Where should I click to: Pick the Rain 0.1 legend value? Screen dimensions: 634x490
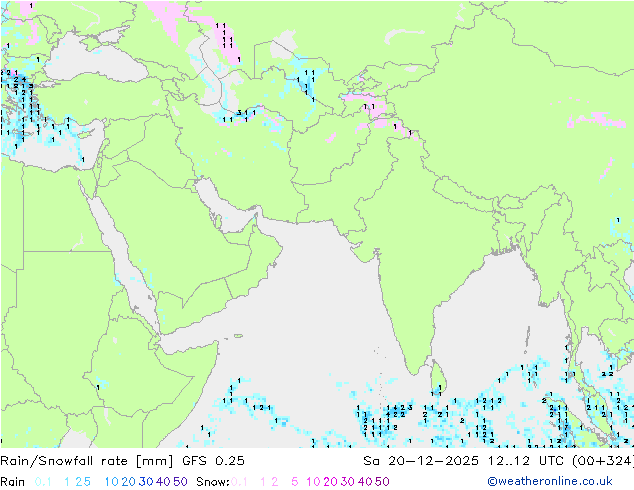(x=43, y=482)
